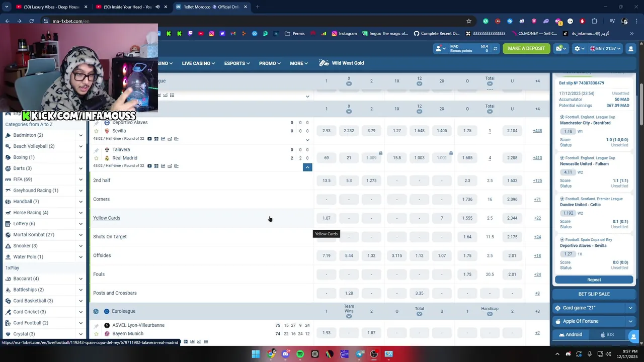Expand the Darts (3) category
This screenshot has height=362, width=644.
[x=80, y=168]
